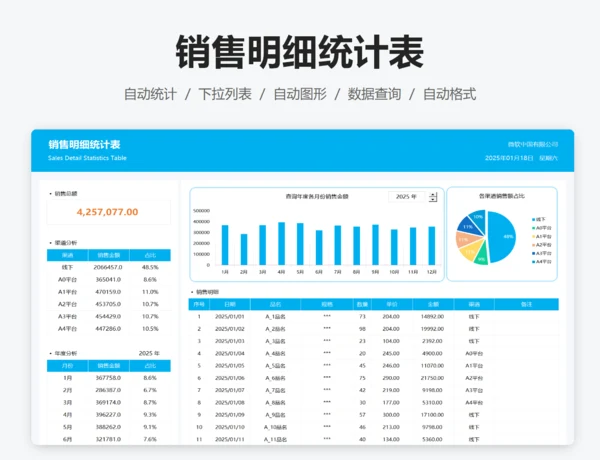This screenshot has width=600, height=460.
Task: Click product cell A_1品名
Action: [x=276, y=317]
